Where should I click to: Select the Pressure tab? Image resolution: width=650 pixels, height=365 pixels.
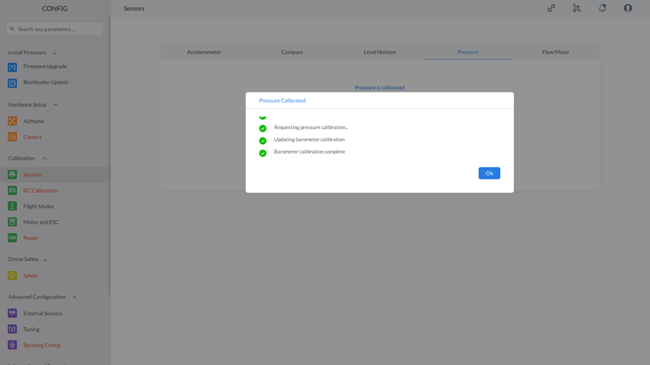[468, 52]
